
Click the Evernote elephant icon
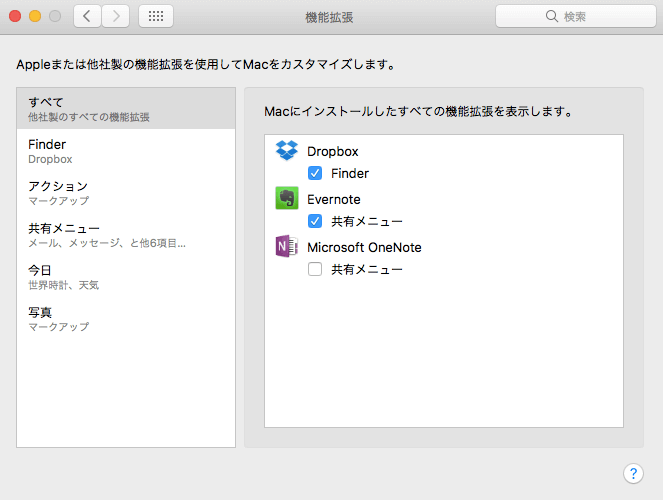click(287, 198)
